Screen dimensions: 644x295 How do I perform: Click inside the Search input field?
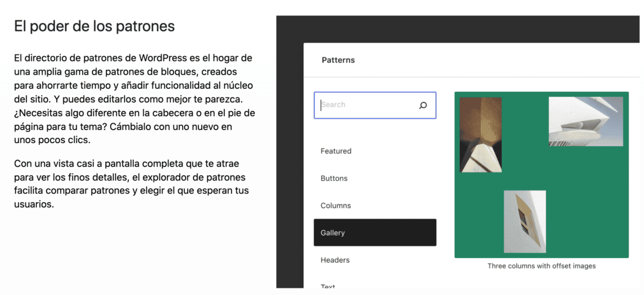click(367, 105)
